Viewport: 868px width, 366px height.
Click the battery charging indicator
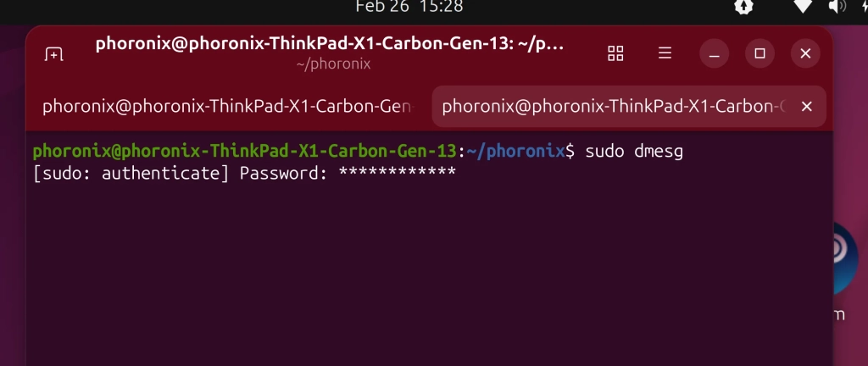tap(862, 7)
